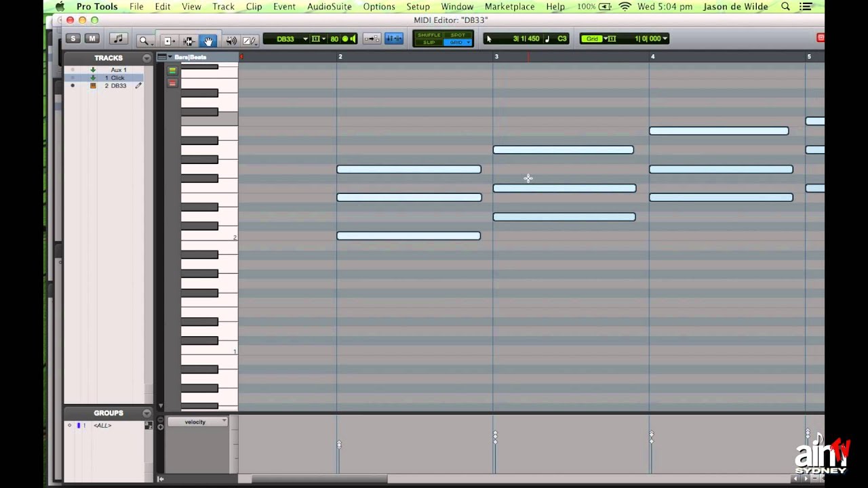Click the default note velocity value 80
This screenshot has width=868, height=488.
334,39
